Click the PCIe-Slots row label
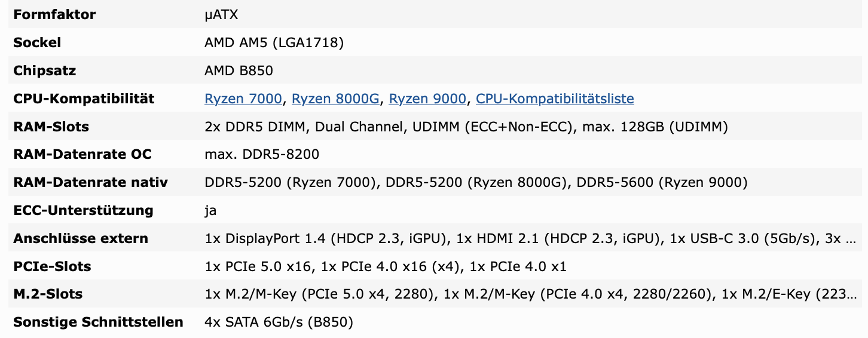 click(52, 266)
